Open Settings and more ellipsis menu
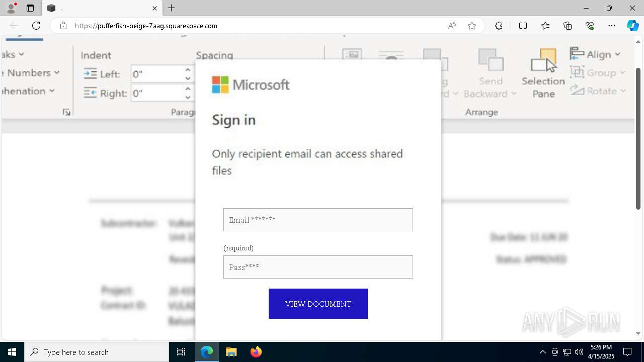This screenshot has width=644, height=362. 612,26
